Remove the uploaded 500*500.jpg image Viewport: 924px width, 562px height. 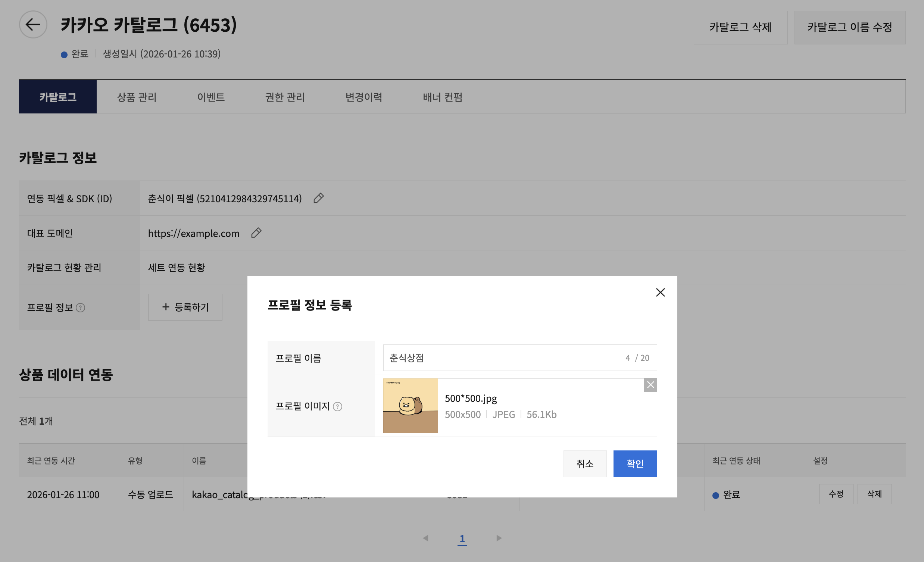650,385
